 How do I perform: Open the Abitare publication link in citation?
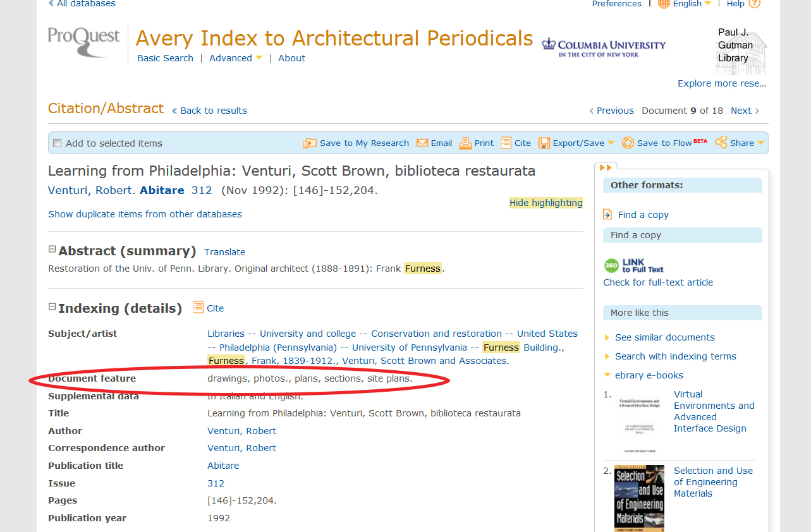coord(162,190)
